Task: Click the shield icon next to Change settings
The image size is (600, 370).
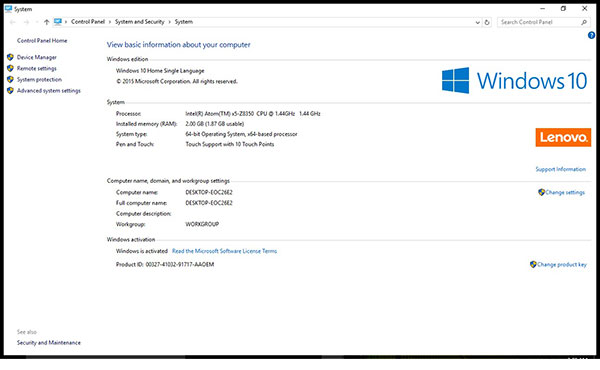Action: pos(541,192)
